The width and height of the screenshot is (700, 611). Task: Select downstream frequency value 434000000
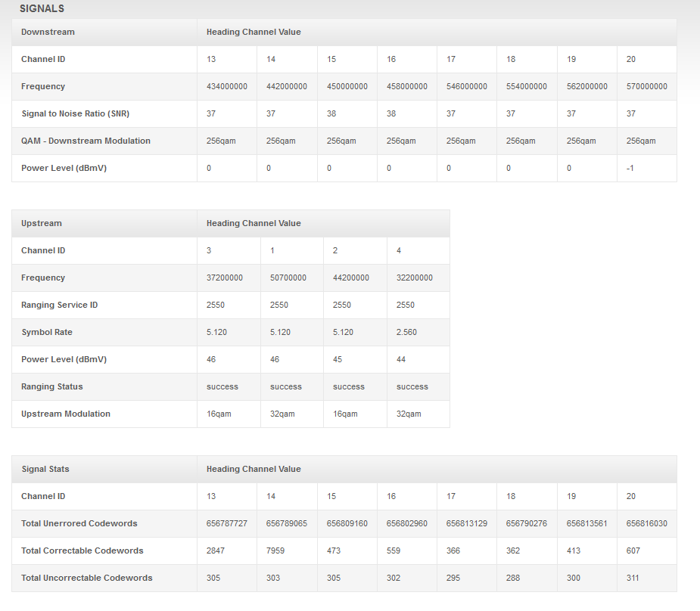(227, 86)
